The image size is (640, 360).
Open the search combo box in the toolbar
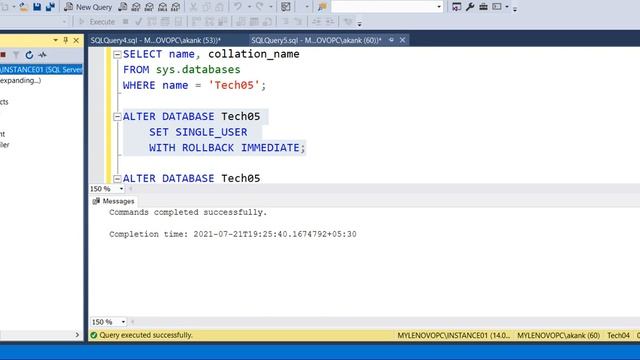387,7
